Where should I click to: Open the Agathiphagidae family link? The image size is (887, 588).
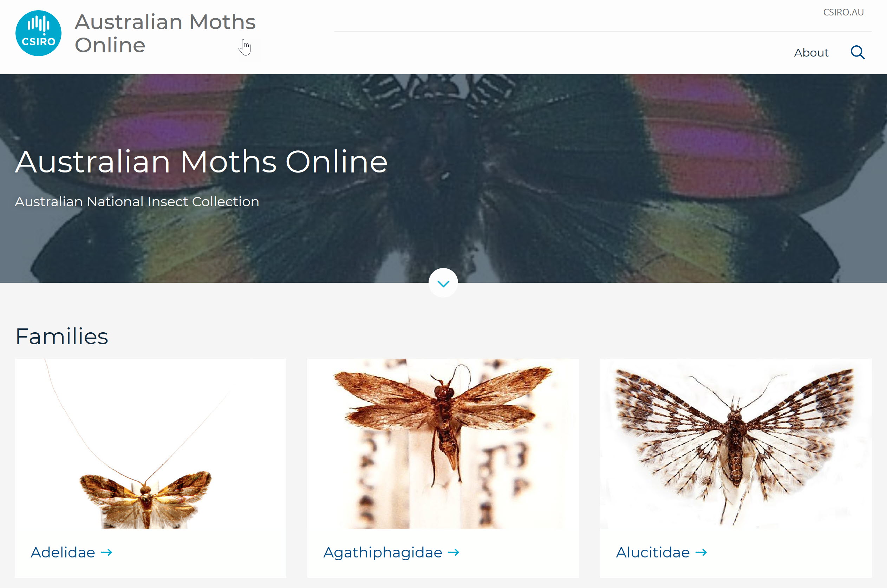click(383, 553)
